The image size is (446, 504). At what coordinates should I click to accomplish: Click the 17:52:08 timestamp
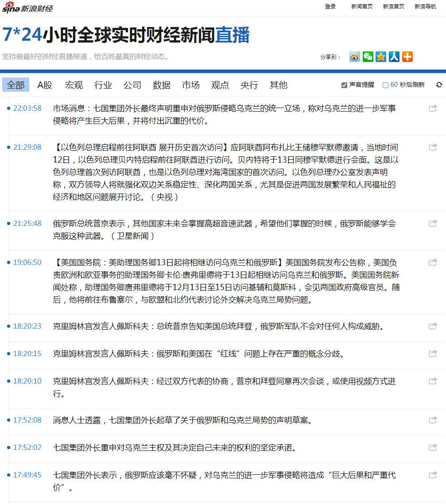coord(27,420)
